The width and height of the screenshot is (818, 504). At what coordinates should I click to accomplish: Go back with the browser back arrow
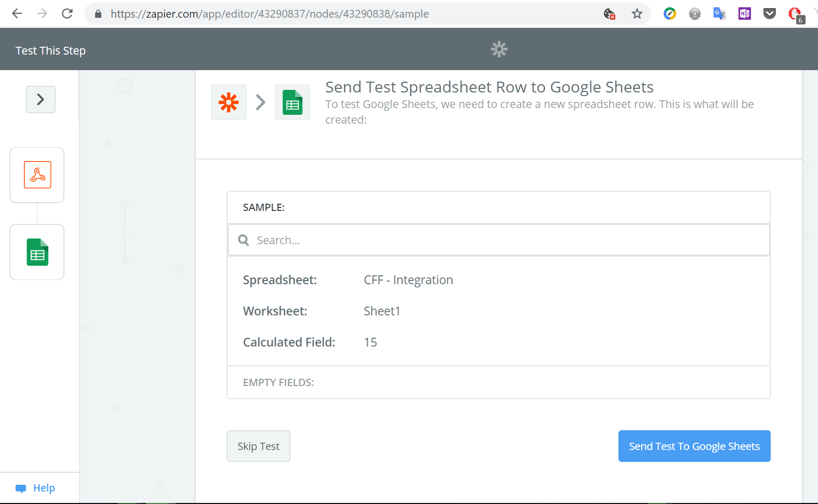coord(17,14)
